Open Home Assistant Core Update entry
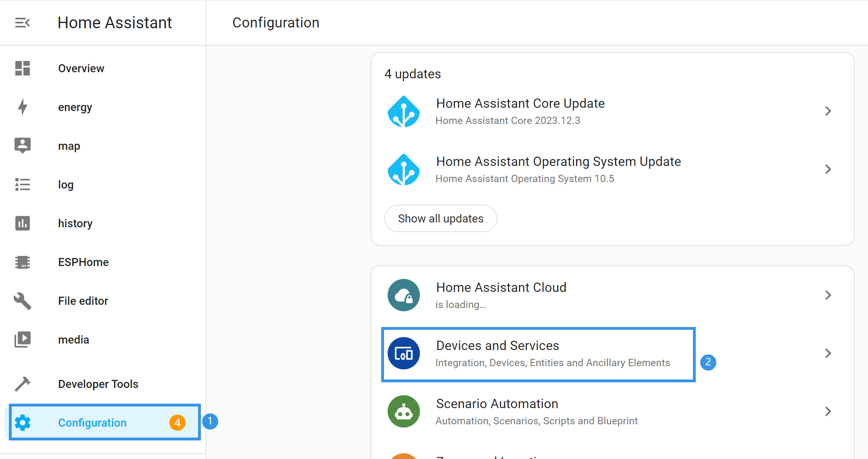Viewport: 868px width, 459px height. click(x=612, y=111)
